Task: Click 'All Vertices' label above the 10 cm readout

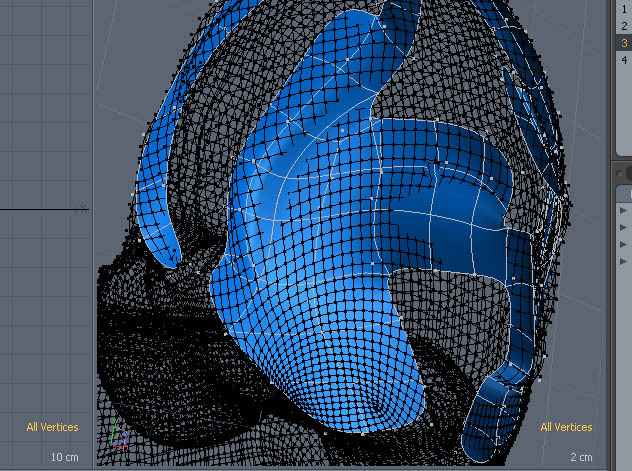Action: pyautogui.click(x=52, y=427)
